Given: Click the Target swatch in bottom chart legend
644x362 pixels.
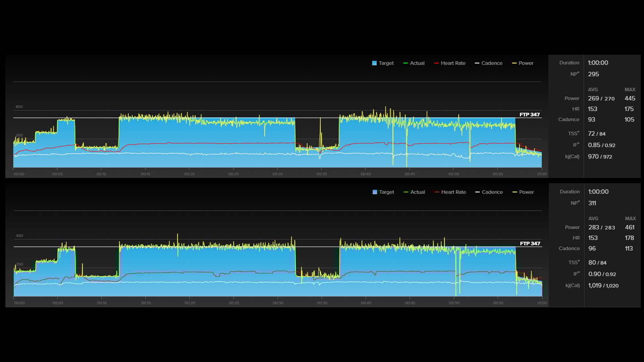Looking at the screenshot, I should click(x=375, y=192).
